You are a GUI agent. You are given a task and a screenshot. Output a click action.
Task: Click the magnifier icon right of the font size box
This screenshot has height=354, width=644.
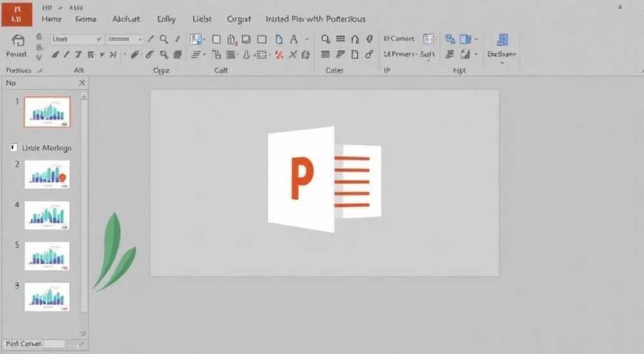click(164, 39)
